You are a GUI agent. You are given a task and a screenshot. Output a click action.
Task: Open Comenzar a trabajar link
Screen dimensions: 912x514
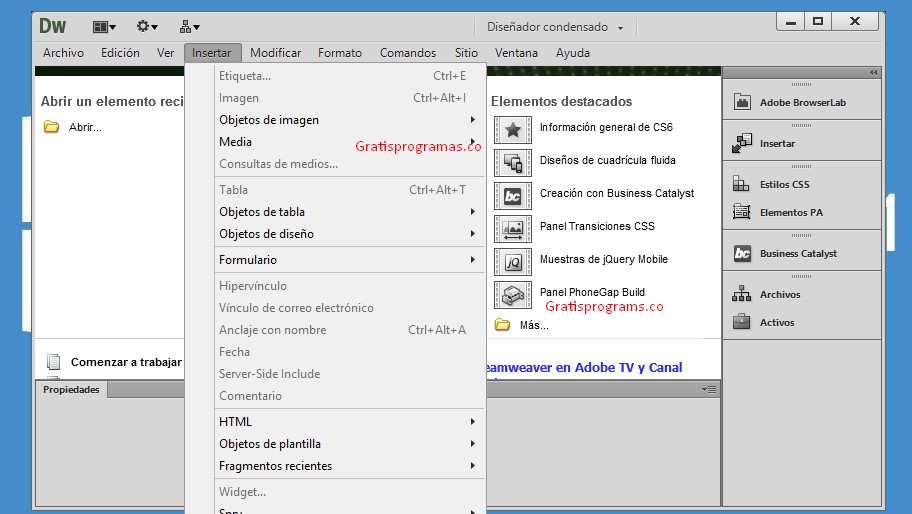coord(126,362)
